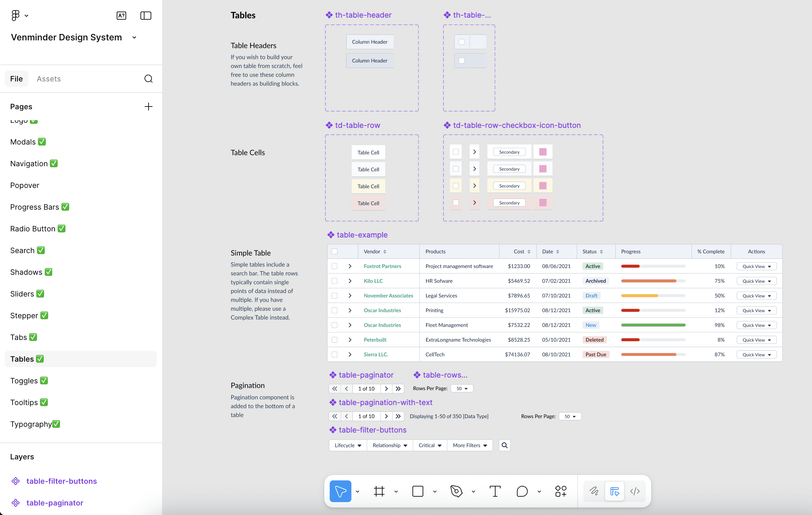Toggle the sidebar panel layout icon
The image size is (812, 515).
coord(146,16)
